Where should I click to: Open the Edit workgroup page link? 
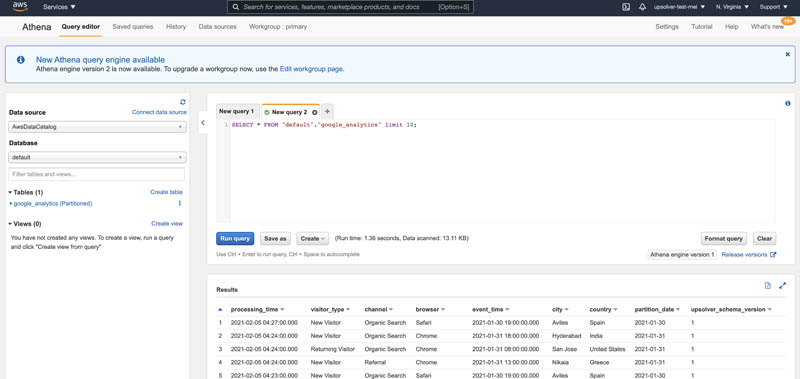click(x=311, y=68)
